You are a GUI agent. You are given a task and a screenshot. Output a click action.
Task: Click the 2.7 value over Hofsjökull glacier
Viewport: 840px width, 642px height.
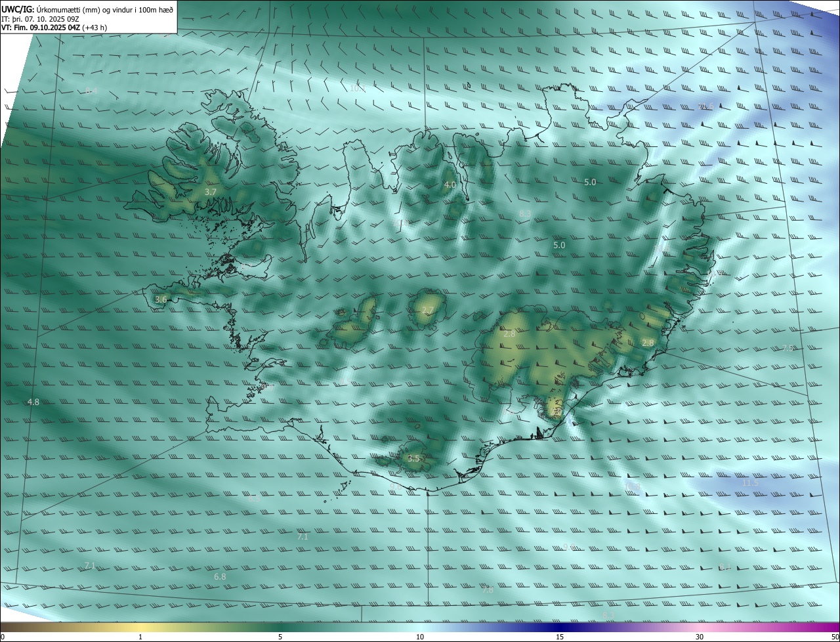[428, 310]
